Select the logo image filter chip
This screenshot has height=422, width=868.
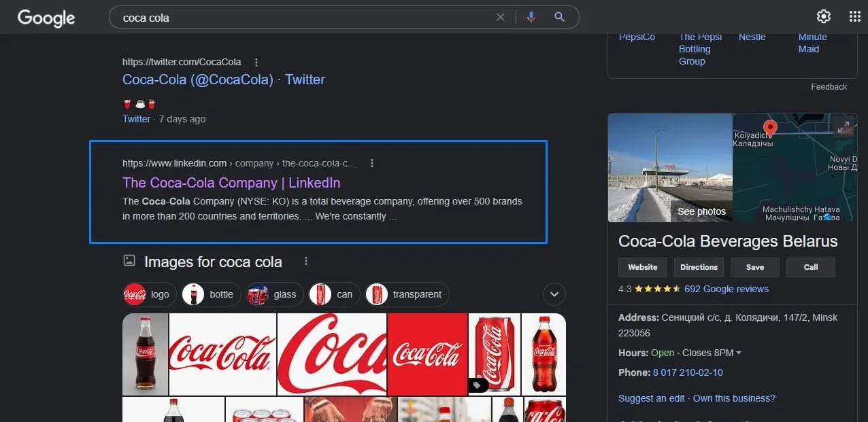click(x=150, y=294)
